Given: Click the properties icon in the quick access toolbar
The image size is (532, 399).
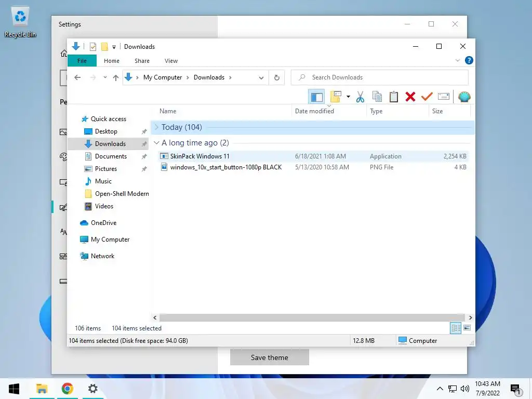Looking at the screenshot, I should (x=93, y=47).
